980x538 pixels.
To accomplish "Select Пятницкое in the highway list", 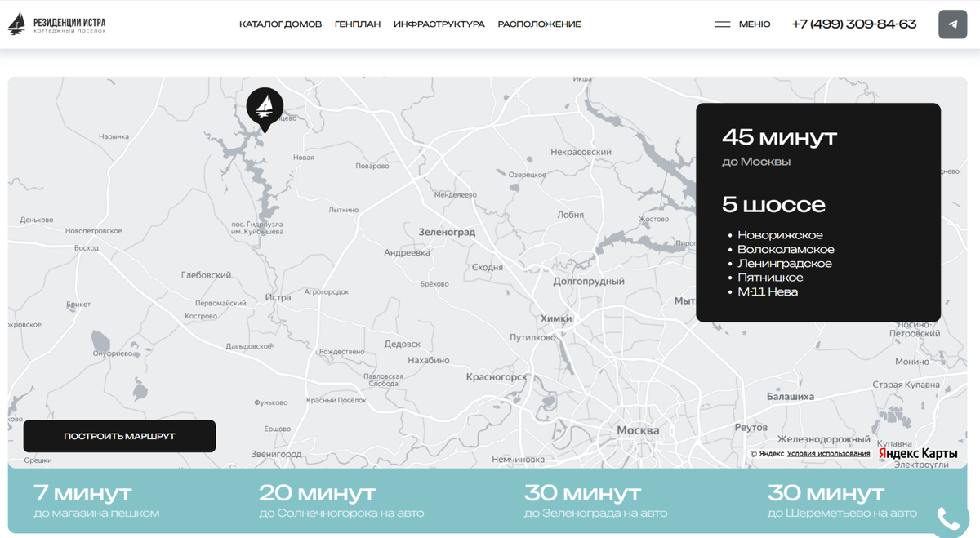I will [x=770, y=278].
